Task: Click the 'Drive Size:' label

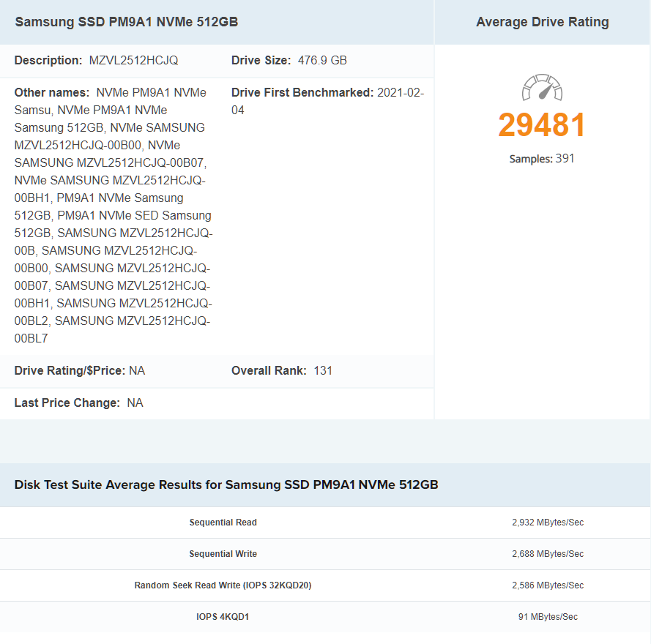Action: click(x=261, y=61)
